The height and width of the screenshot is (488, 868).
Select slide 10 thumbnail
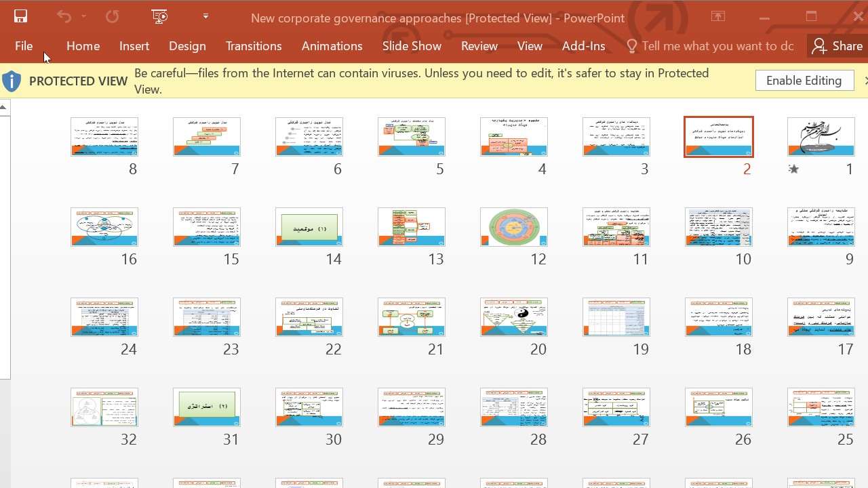(x=719, y=227)
